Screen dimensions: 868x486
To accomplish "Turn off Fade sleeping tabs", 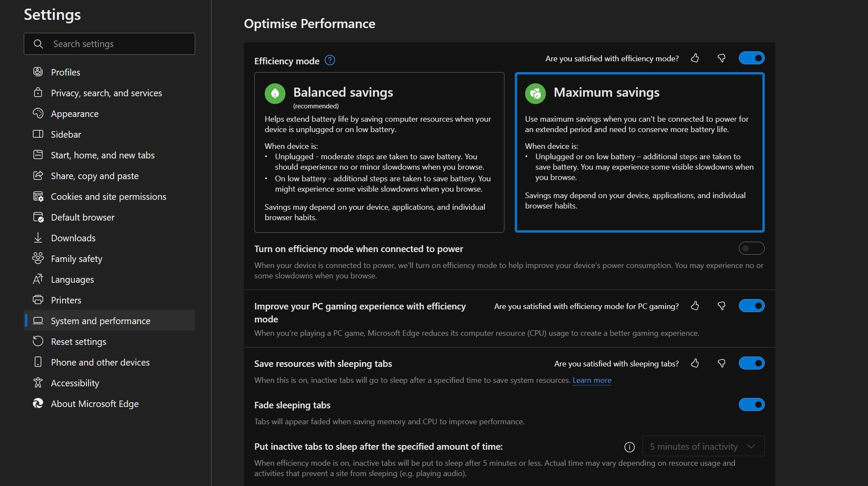I will (x=751, y=404).
